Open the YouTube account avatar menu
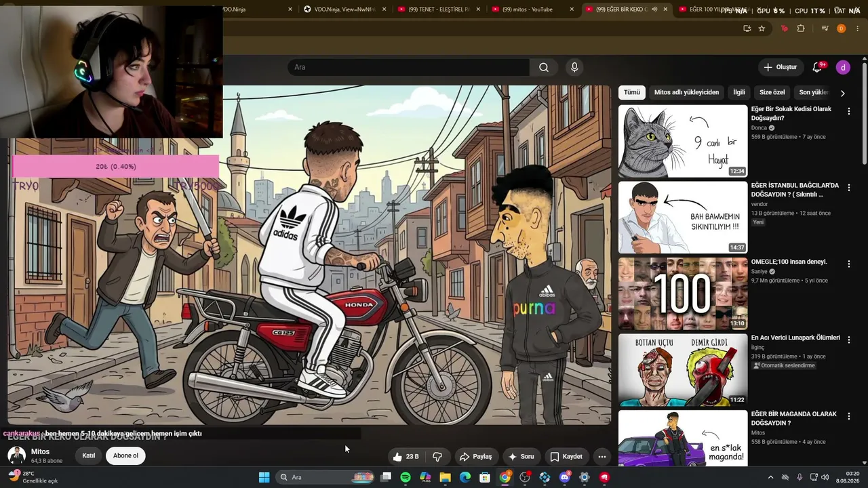 (843, 67)
